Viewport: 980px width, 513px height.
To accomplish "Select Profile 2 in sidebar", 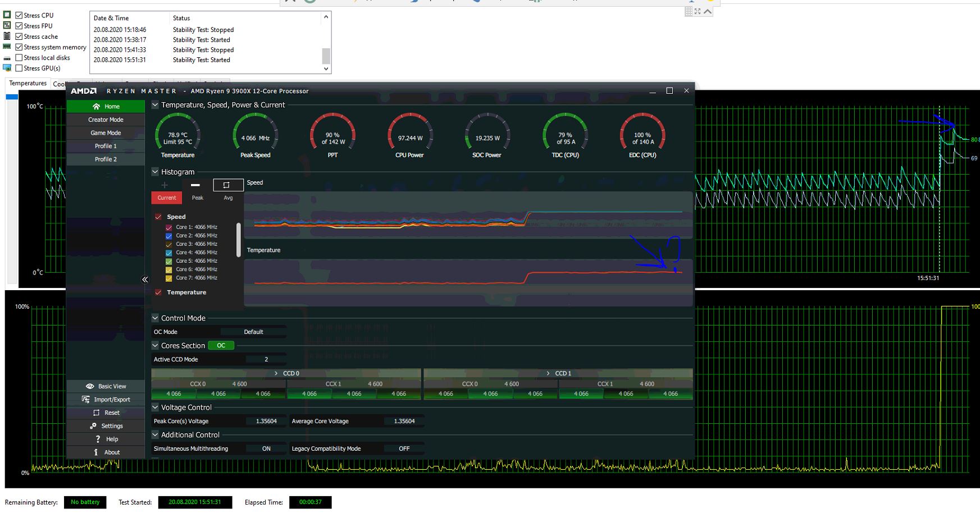I will (106, 159).
